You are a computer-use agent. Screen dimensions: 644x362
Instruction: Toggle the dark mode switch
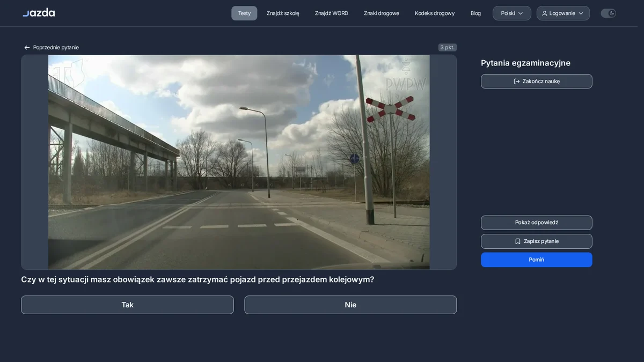tap(608, 13)
